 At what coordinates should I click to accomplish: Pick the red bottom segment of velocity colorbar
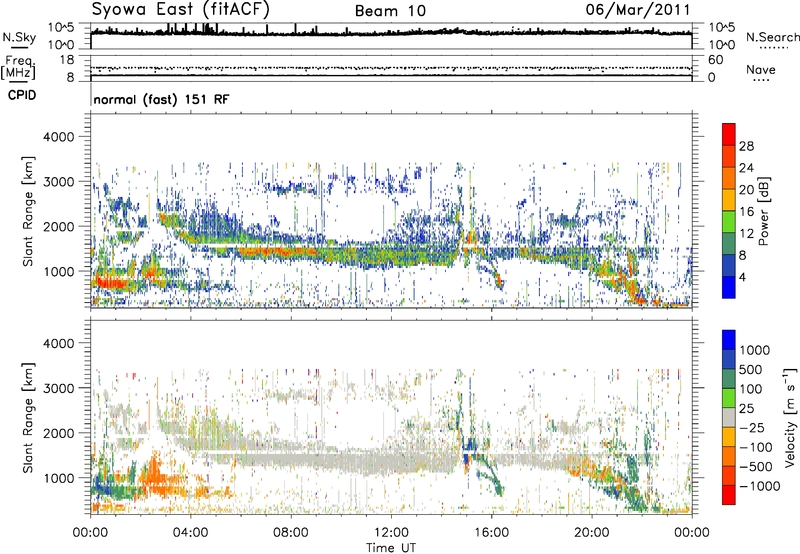pyautogui.click(x=729, y=495)
